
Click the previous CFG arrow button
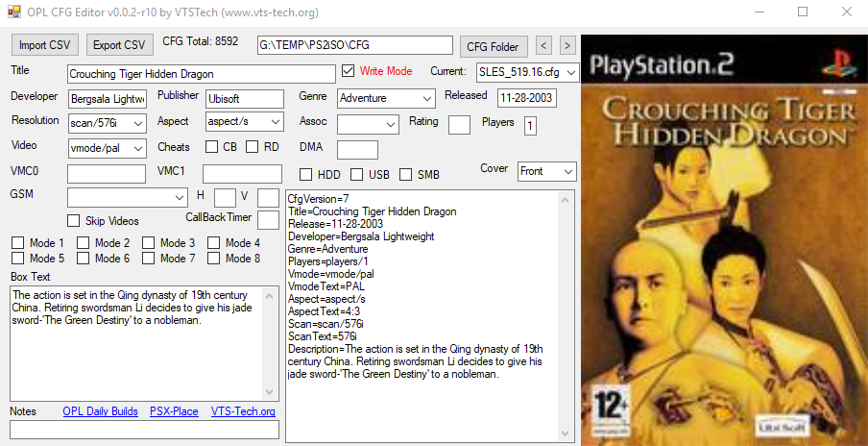(544, 45)
